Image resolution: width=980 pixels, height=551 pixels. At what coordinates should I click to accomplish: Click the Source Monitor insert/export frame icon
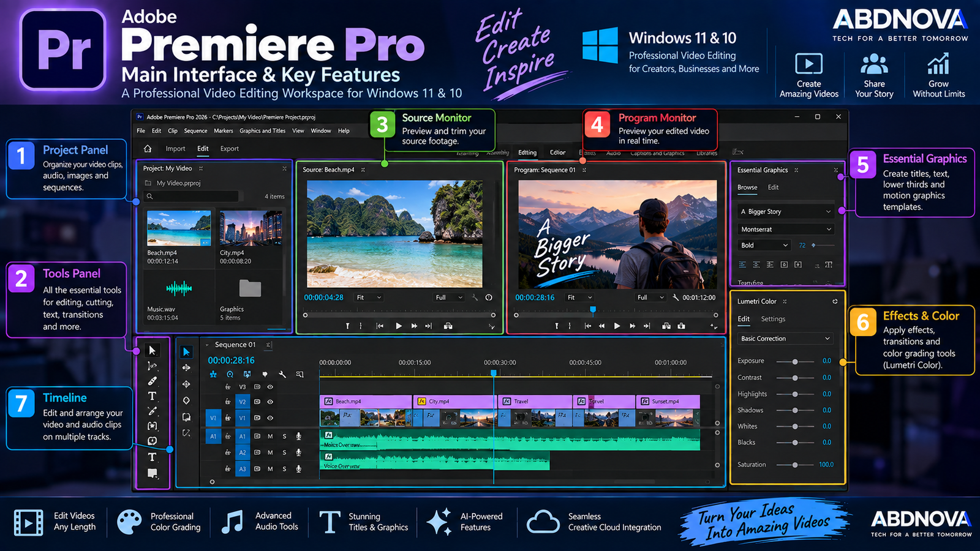pyautogui.click(x=448, y=326)
